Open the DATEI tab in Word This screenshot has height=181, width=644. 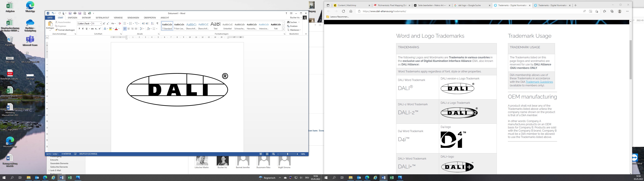point(50,18)
